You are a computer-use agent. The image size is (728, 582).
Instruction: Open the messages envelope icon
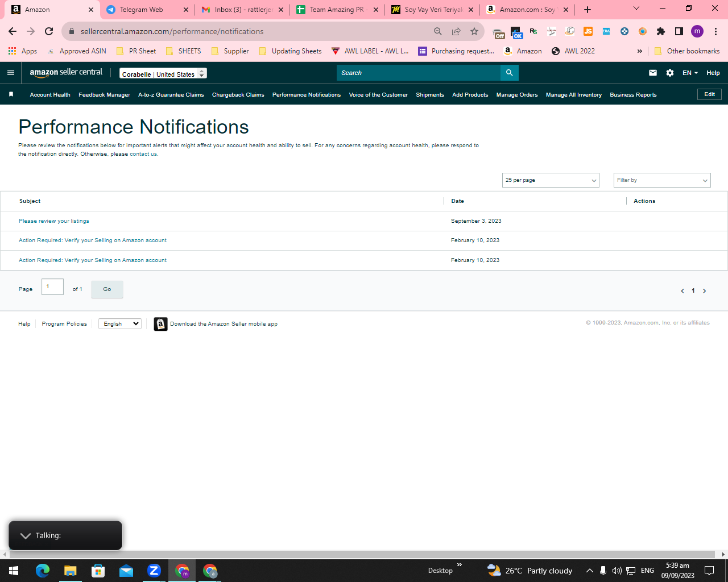653,73
